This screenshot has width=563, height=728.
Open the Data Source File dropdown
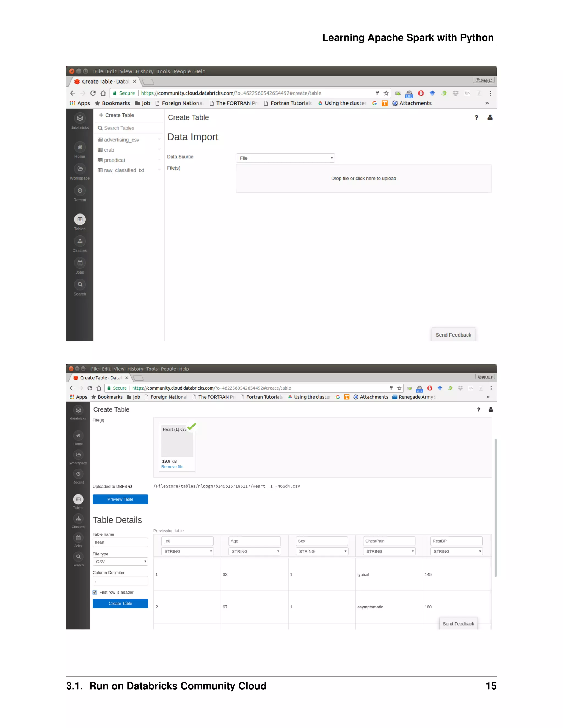pos(285,158)
